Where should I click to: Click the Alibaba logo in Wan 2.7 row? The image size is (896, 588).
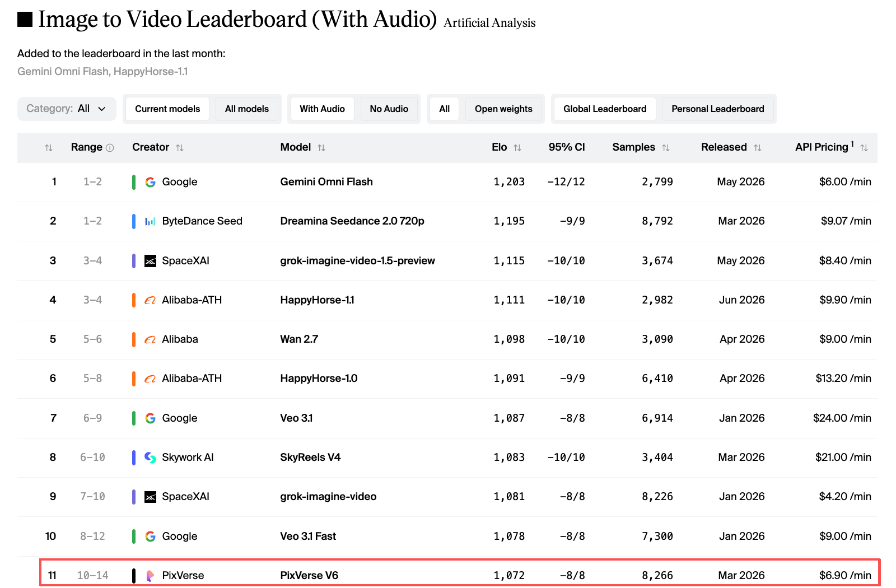coord(150,339)
